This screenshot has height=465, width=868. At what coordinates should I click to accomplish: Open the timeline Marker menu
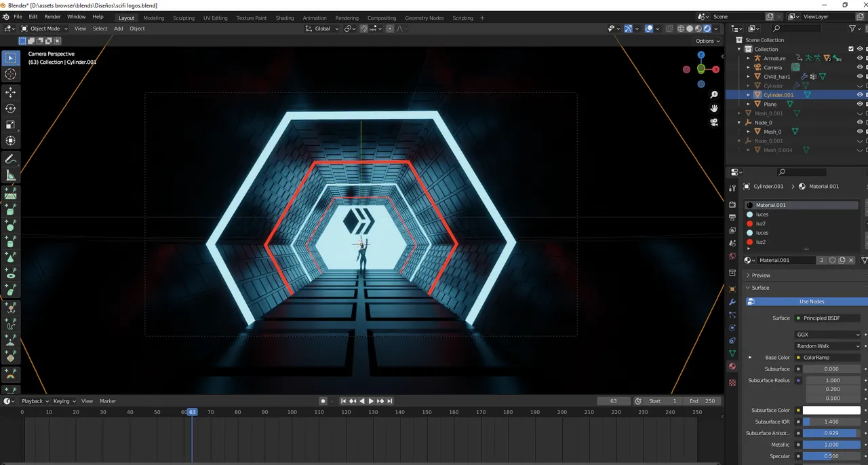pos(108,401)
